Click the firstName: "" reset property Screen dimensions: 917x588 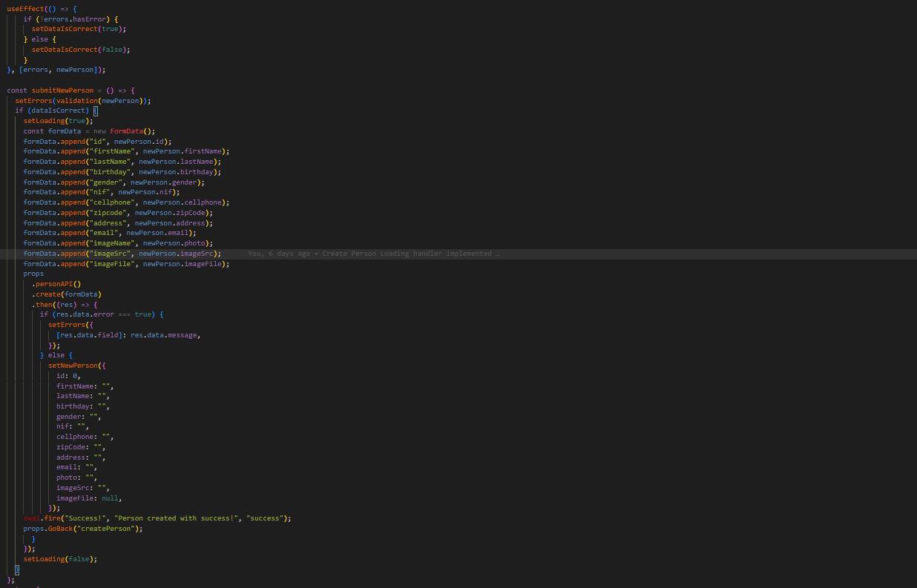click(x=85, y=386)
